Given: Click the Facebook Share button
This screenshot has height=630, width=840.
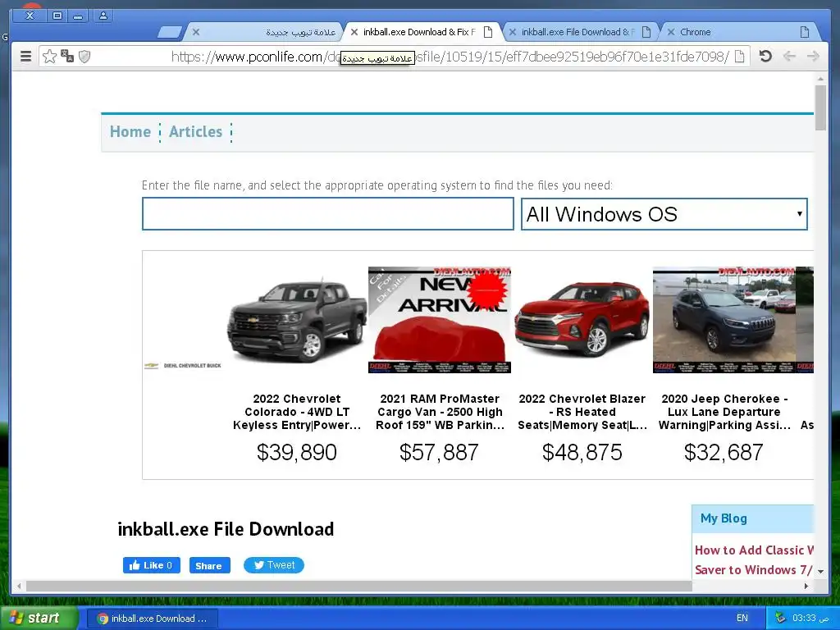Looking at the screenshot, I should coord(209,565).
